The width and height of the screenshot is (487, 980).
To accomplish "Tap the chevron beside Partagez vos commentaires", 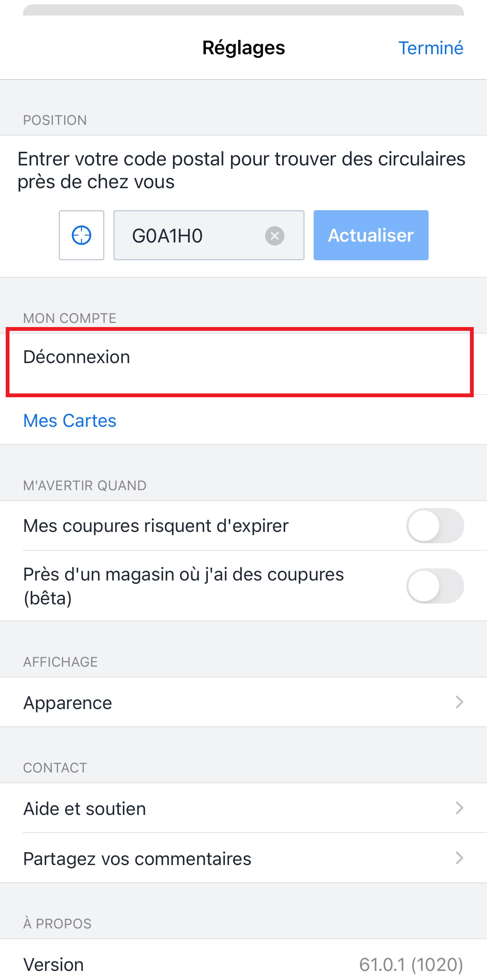I will click(x=459, y=858).
